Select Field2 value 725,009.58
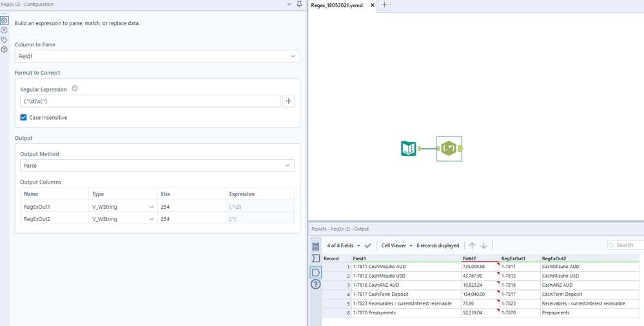The image size is (644, 326). tap(480, 267)
